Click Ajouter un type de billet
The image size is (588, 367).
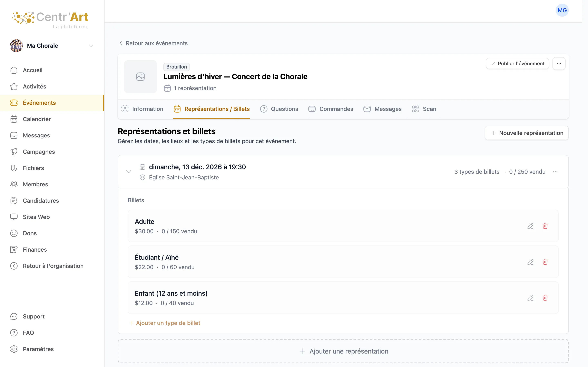(x=165, y=323)
